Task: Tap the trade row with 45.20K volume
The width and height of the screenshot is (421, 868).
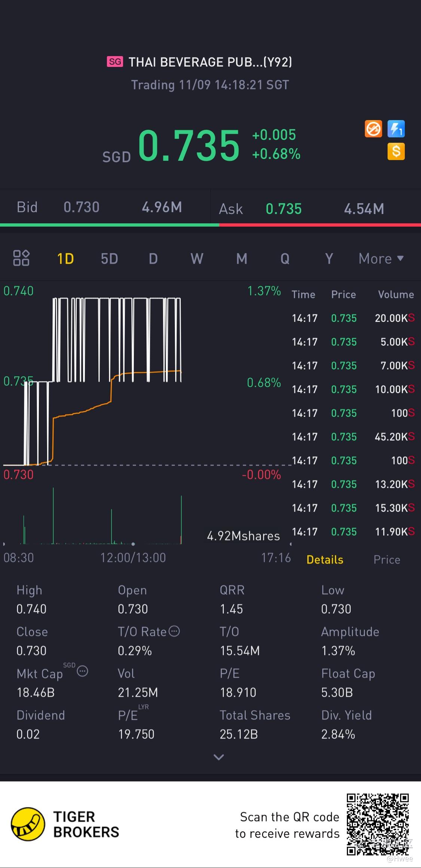Action: pos(353,437)
